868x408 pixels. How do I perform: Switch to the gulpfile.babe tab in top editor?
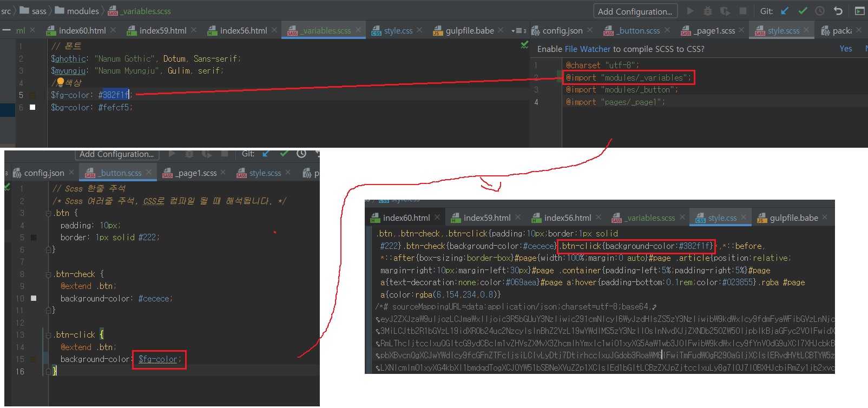tap(469, 31)
